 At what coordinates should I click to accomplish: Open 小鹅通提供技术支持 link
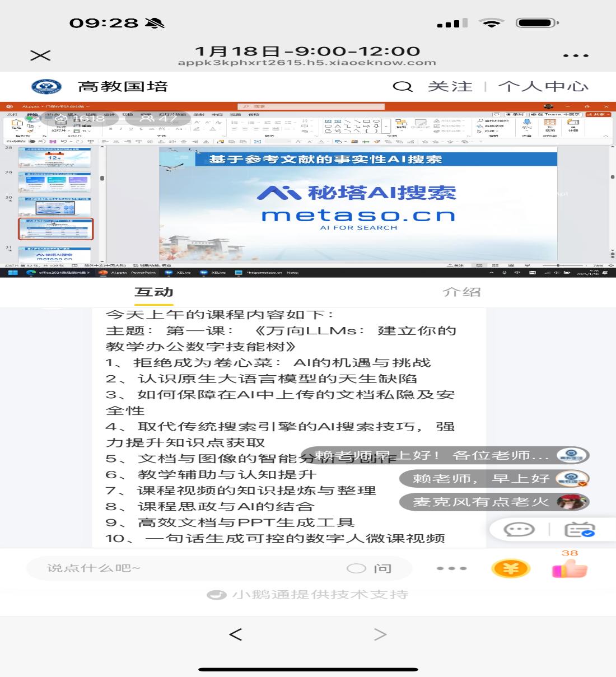[308, 595]
